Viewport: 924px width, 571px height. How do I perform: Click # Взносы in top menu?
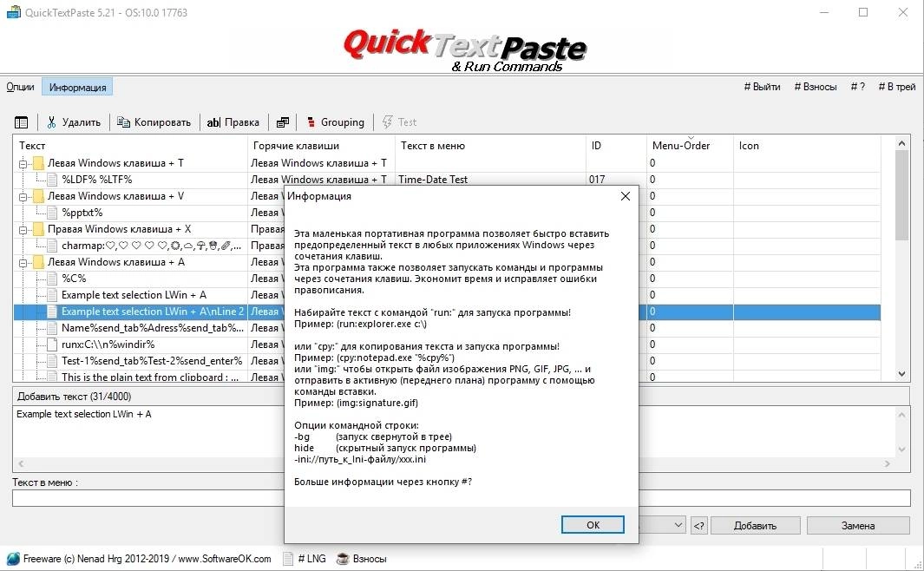pyautogui.click(x=816, y=87)
